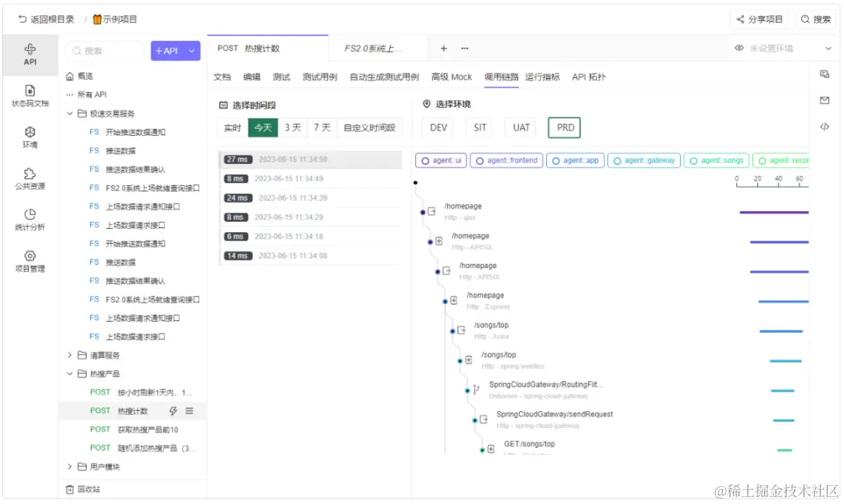Click the 分享项目 share button

coord(760,20)
